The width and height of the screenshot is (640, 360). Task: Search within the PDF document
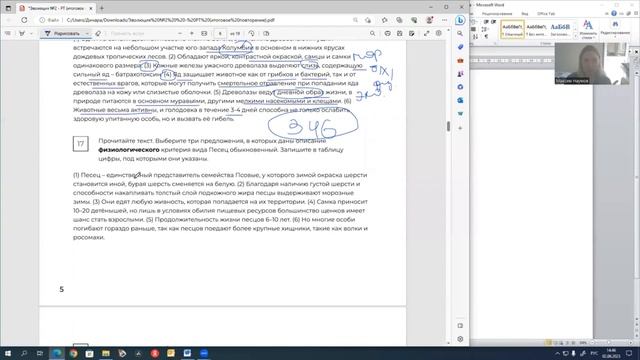tap(372, 33)
